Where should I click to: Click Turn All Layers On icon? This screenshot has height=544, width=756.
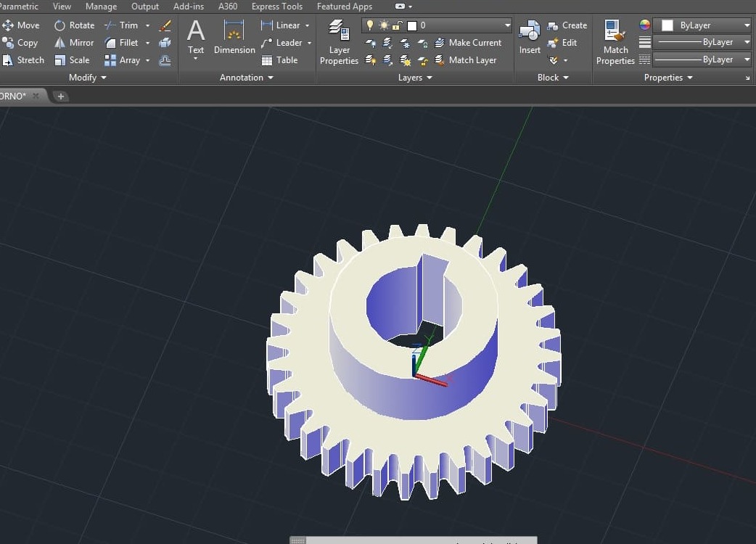click(x=371, y=60)
